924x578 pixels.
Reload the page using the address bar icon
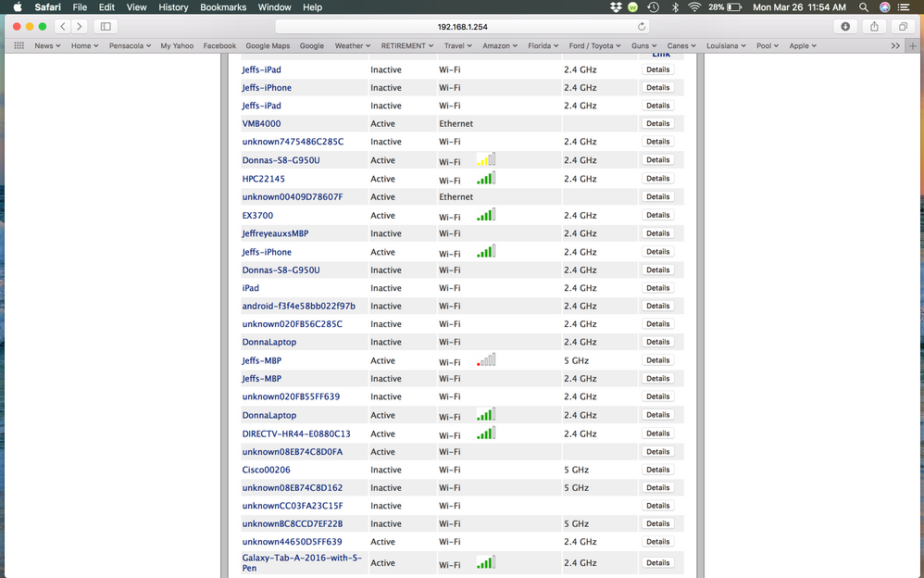tap(642, 27)
